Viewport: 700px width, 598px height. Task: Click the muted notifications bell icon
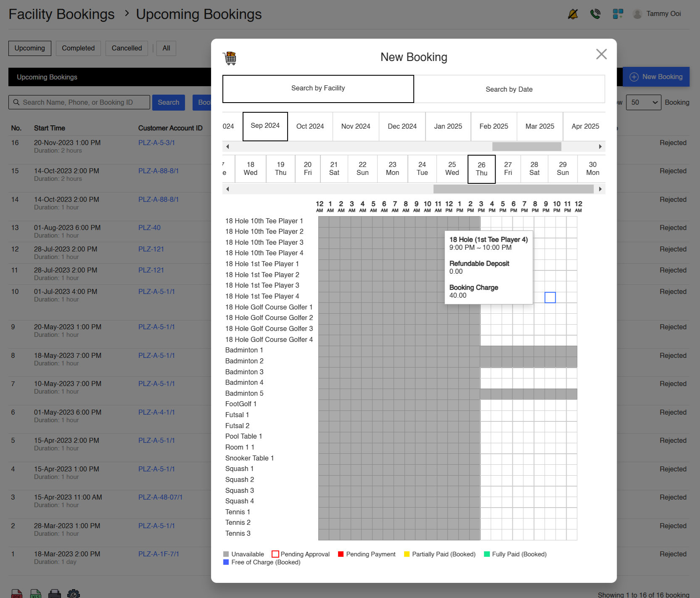pyautogui.click(x=573, y=13)
